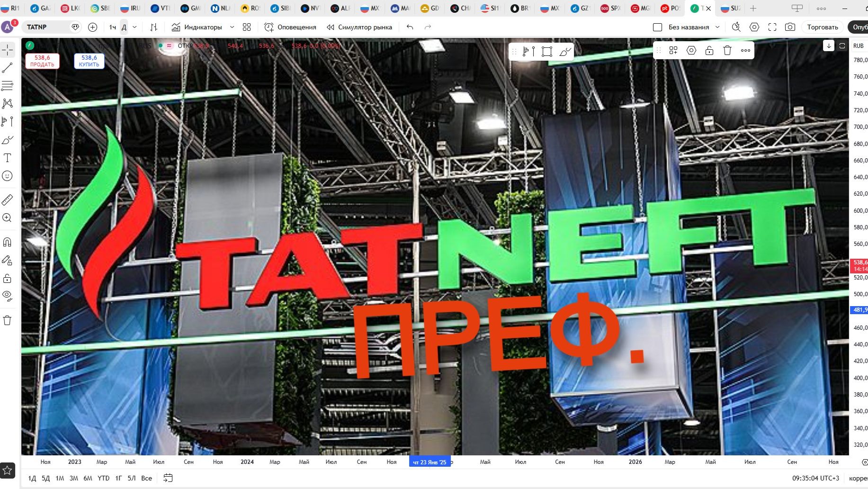This screenshot has width=868, height=489.
Task: Open the user profile avatar menu
Action: tap(8, 27)
